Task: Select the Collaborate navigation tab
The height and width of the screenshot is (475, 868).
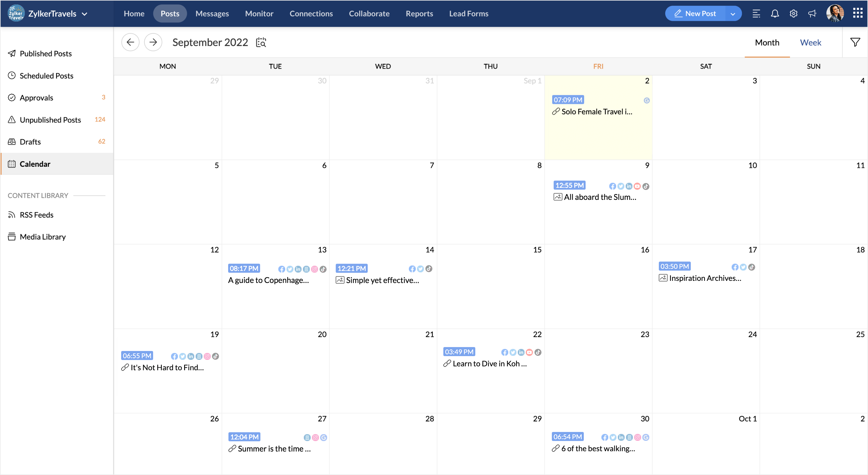Action: click(370, 13)
